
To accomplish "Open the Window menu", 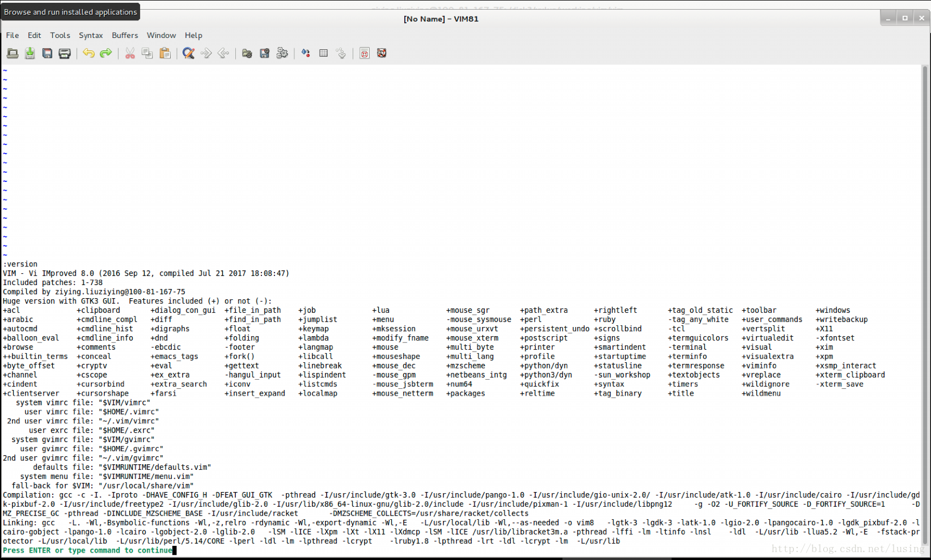I will (x=162, y=35).
